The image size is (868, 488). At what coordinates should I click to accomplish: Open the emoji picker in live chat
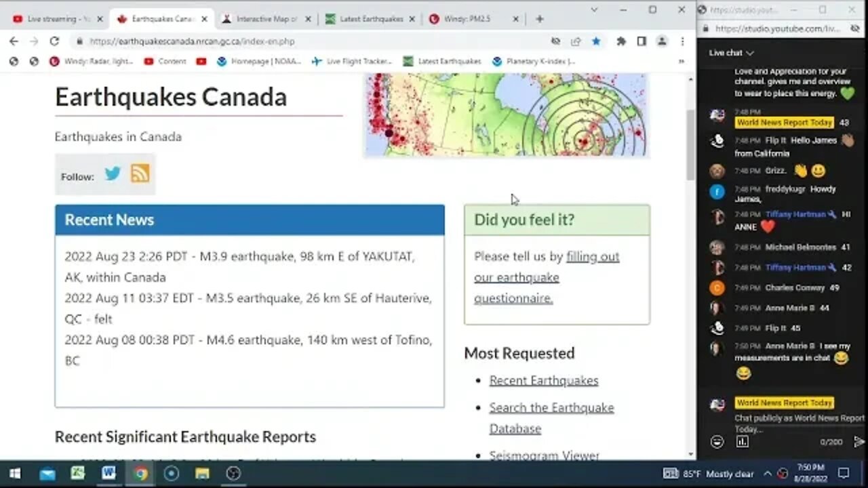(717, 442)
